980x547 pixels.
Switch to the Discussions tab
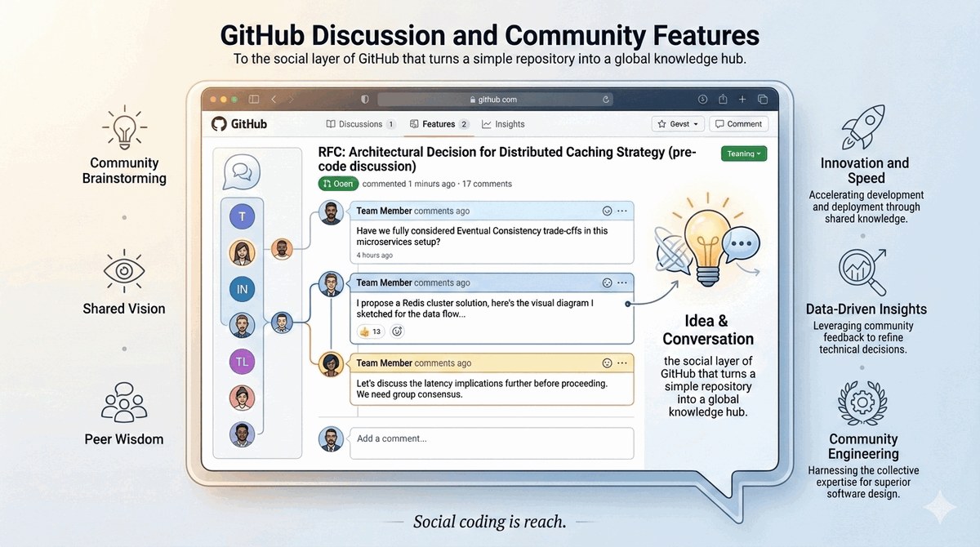[x=360, y=124]
